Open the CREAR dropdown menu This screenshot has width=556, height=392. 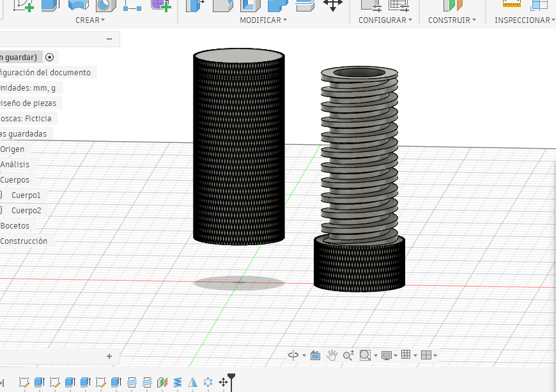(90, 20)
